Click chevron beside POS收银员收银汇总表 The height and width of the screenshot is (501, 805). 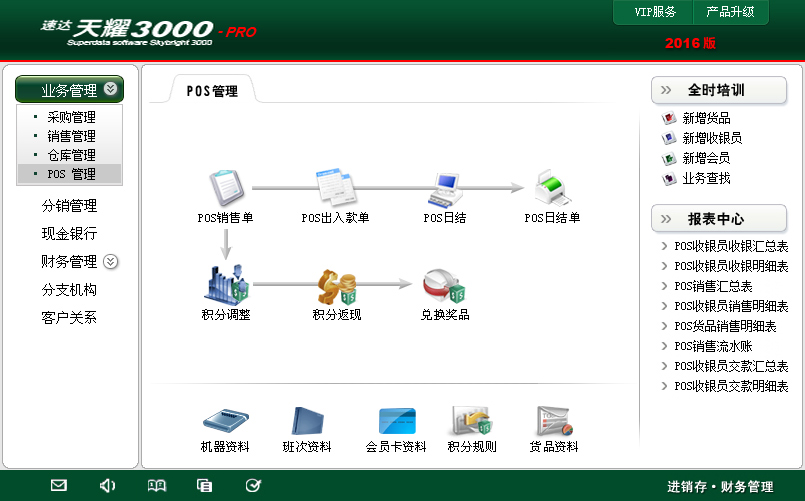point(664,246)
